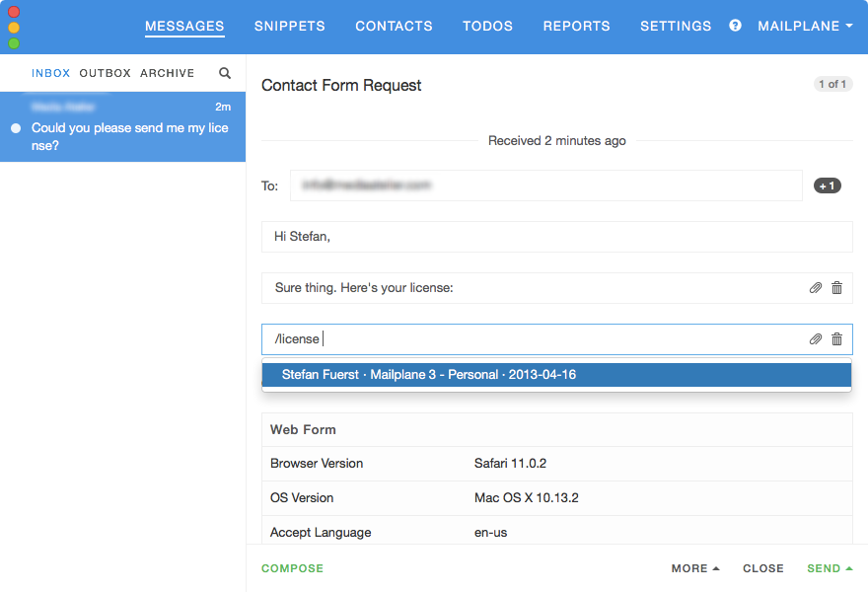
Task: Click paperclip icon on /license field
Action: [815, 339]
